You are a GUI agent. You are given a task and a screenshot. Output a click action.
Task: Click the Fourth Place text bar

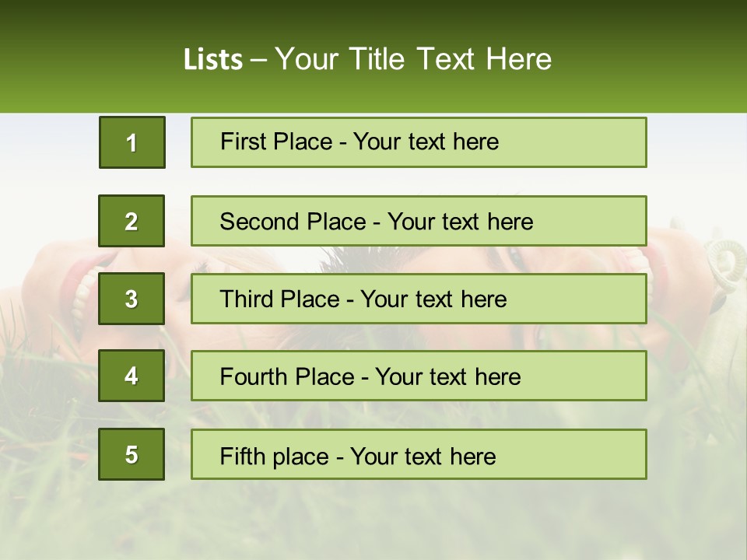tap(419, 376)
